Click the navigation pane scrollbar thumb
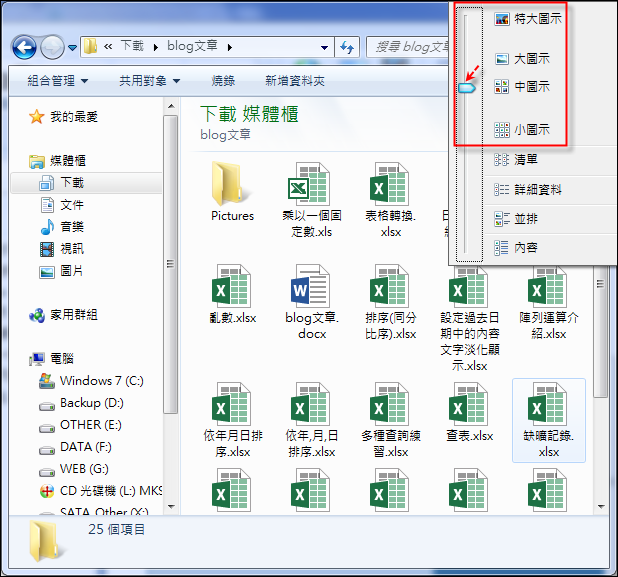Image resolution: width=618 pixels, height=577 pixels. pos(171,264)
